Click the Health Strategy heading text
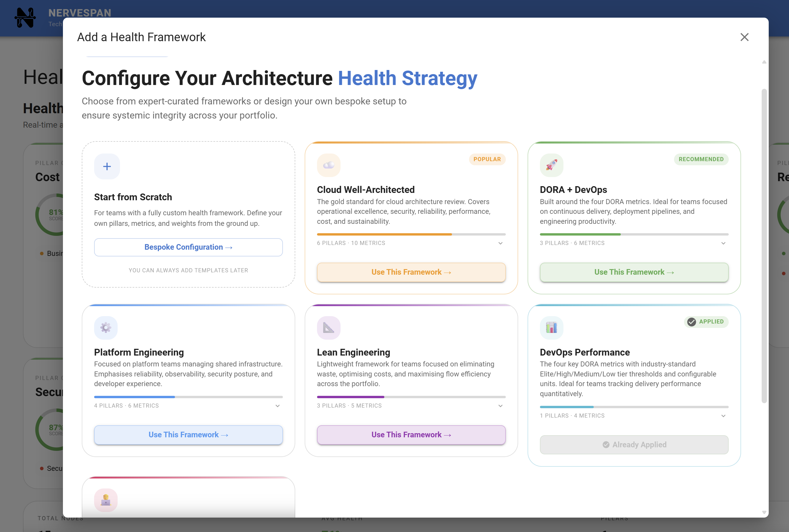The height and width of the screenshot is (532, 789). pos(407,79)
